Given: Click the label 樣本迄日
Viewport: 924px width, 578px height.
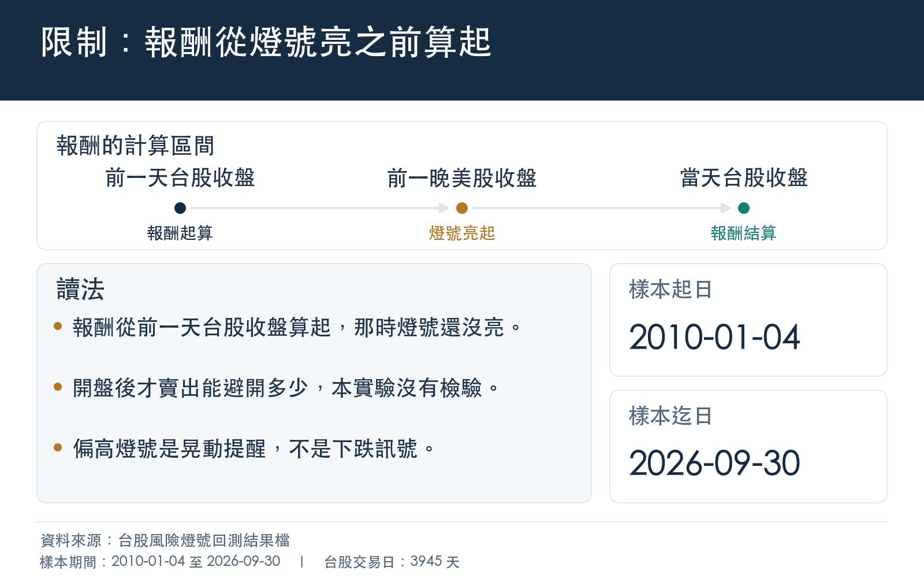Looking at the screenshot, I should pos(670,416).
